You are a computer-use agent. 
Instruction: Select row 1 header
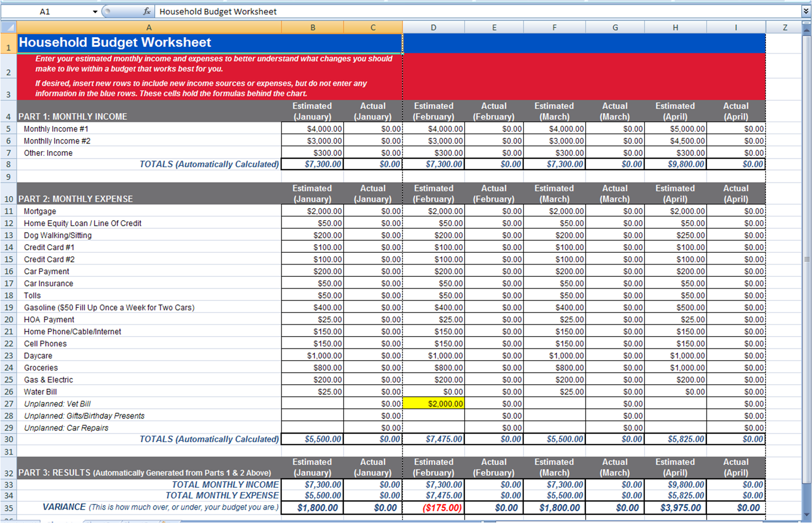(x=9, y=43)
